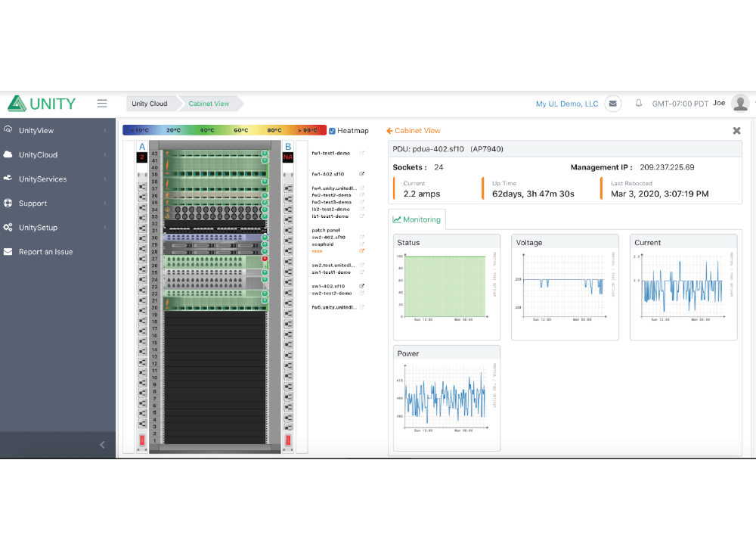
Task: Toggle the hamburger menu icon
Action: [102, 103]
